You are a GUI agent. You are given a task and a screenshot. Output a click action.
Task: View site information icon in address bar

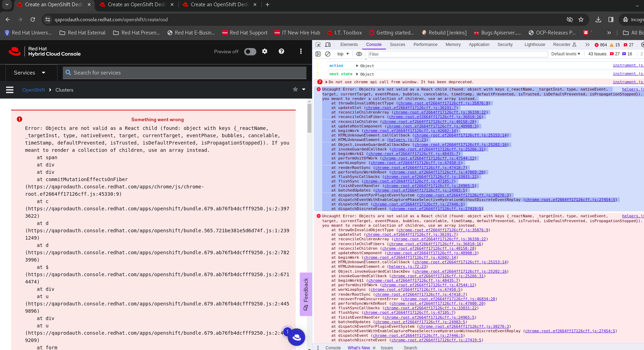[x=48, y=20]
